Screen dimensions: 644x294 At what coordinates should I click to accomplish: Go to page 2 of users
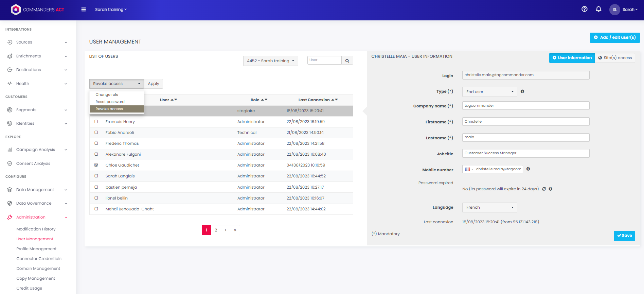click(x=216, y=230)
